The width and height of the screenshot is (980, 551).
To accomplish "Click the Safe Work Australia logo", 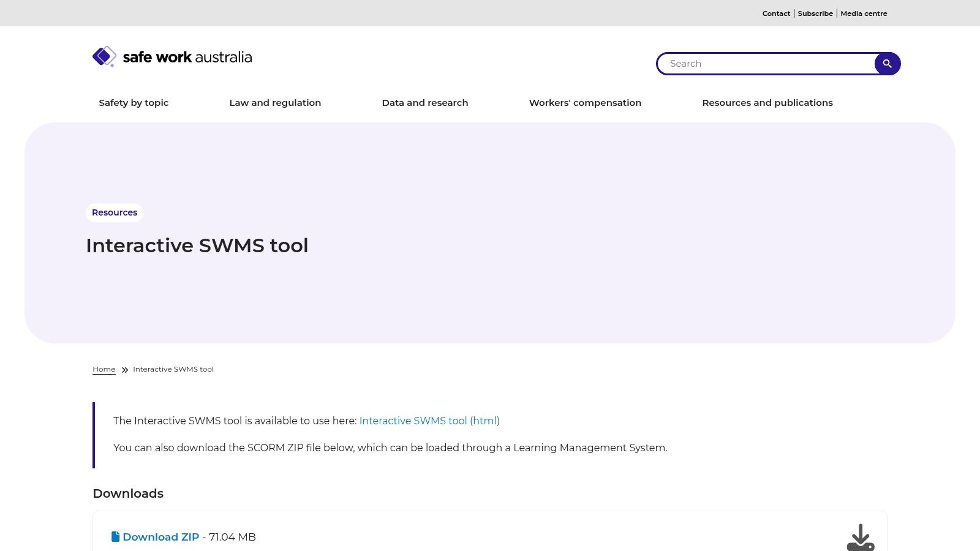I will coord(171,56).
